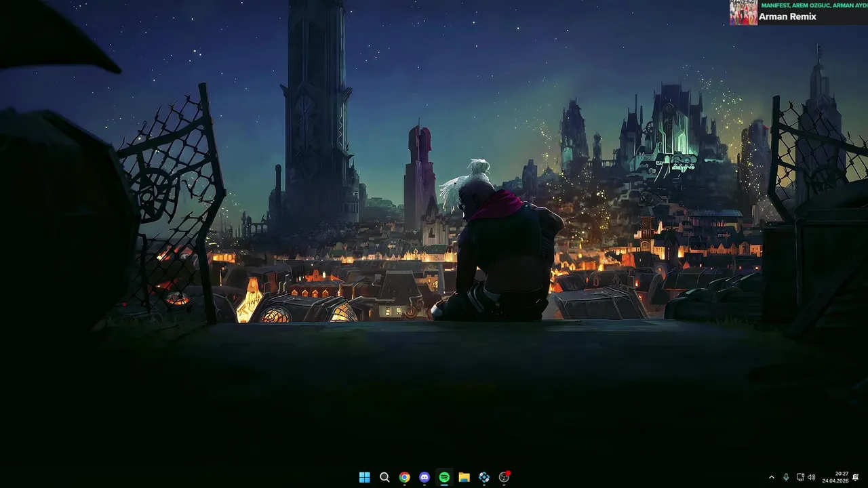Open taskbar Search
The height and width of the screenshot is (488, 868).
(384, 477)
